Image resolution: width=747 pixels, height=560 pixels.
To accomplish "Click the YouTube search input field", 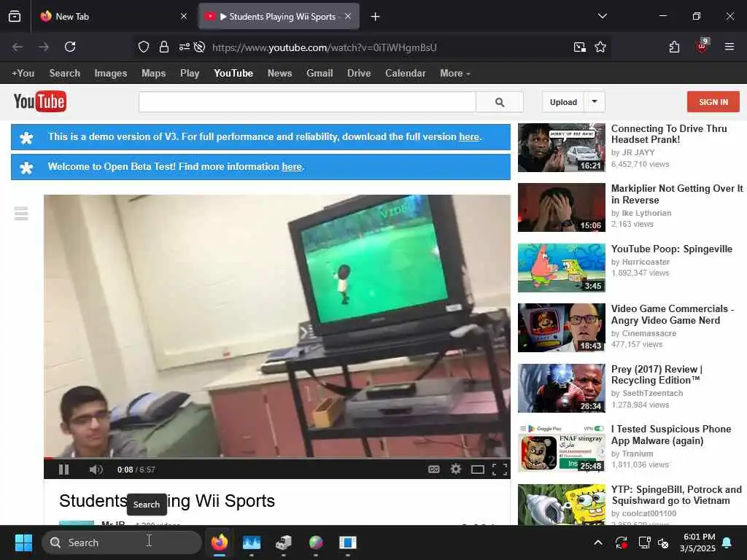I will (x=307, y=102).
